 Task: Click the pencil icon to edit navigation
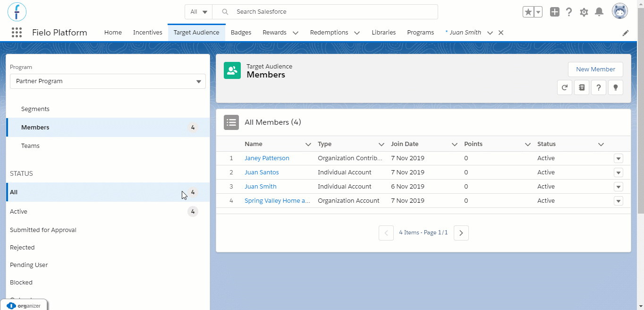[626, 33]
